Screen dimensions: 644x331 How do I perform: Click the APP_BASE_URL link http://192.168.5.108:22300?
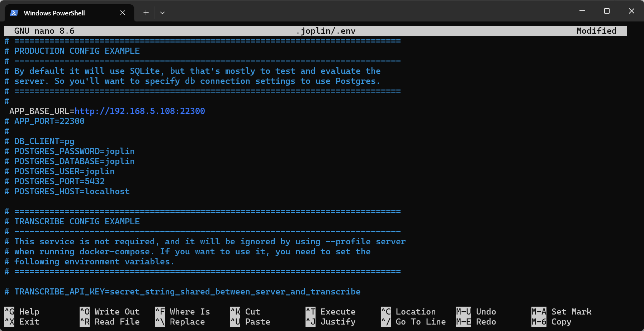[140, 111]
